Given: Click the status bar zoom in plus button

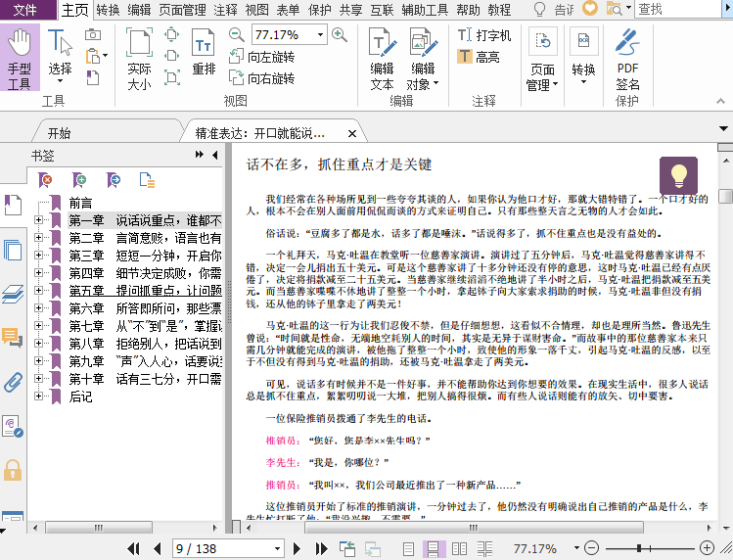Looking at the screenshot, I should coord(707,548).
